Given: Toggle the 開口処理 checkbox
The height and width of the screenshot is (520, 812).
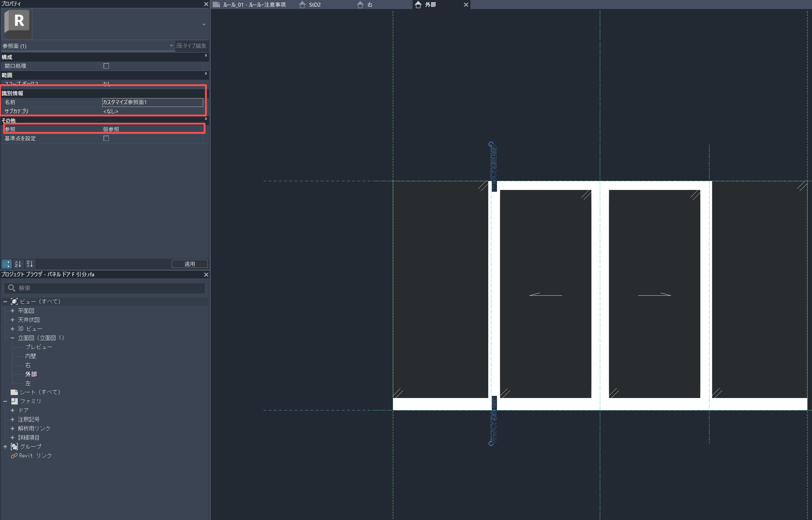Looking at the screenshot, I should 106,66.
